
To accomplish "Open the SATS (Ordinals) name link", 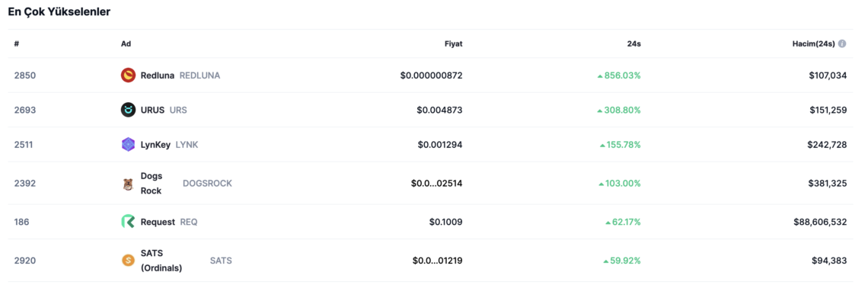I will (x=161, y=260).
